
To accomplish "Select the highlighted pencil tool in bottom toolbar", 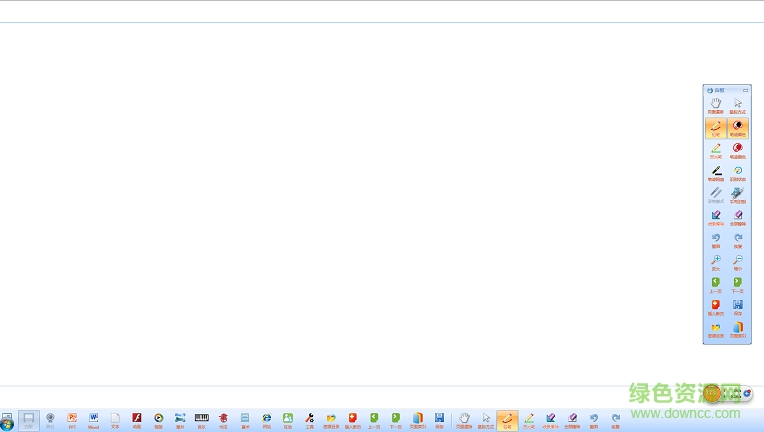I will click(x=507, y=420).
